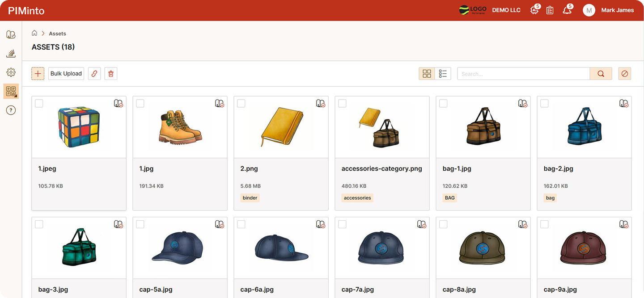Click the accessories tag under accessories-category.png
Image resolution: width=644 pixels, height=298 pixels.
(x=357, y=197)
